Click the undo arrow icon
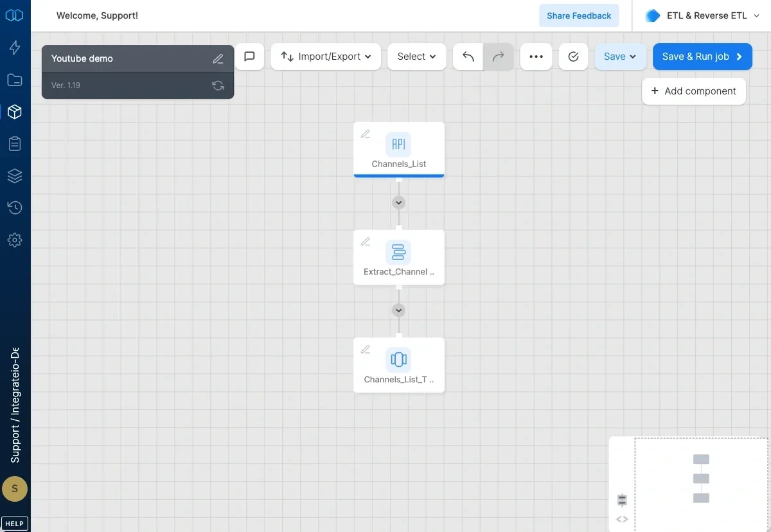The image size is (771, 532). [x=468, y=57]
